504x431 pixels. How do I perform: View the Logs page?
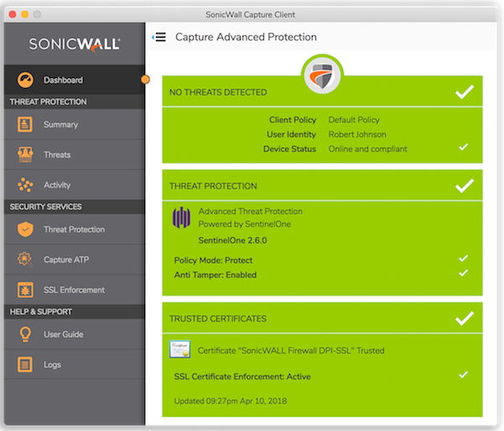[75, 365]
